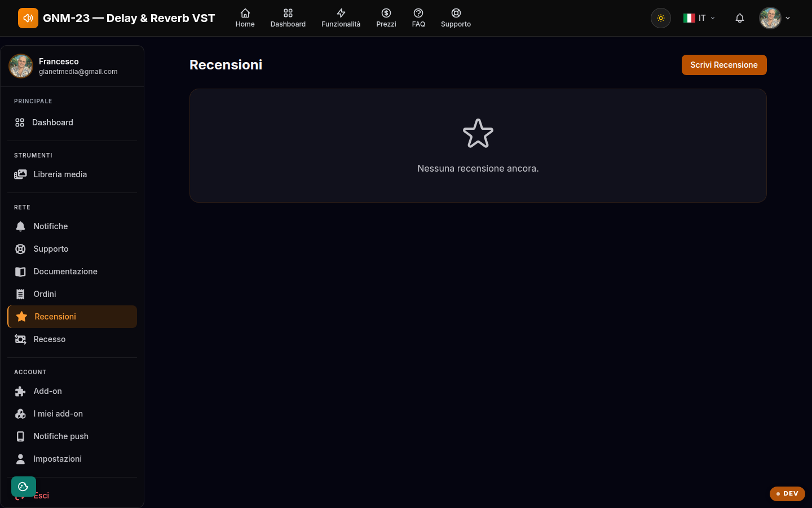812x508 pixels.
Task: Click the Notifiche bell icon in sidebar
Action: pos(20,226)
